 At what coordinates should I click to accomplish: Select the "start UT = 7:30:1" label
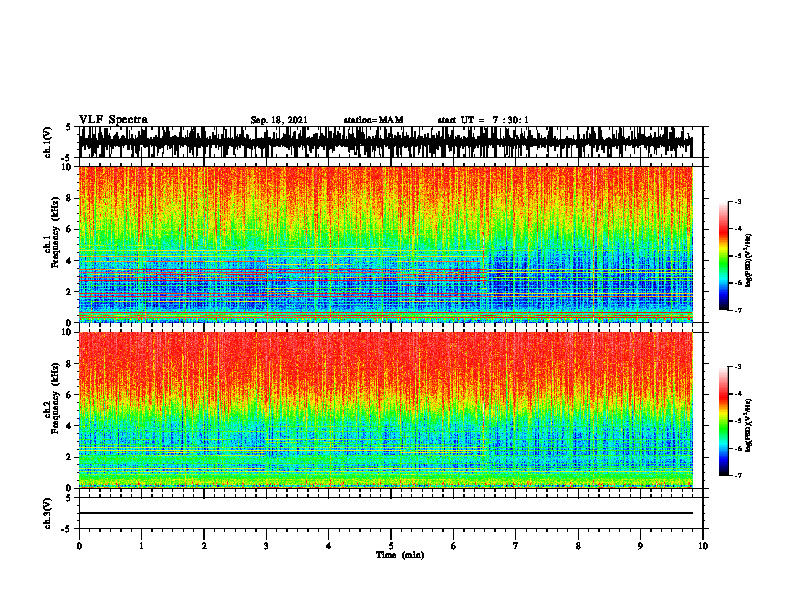coord(483,120)
